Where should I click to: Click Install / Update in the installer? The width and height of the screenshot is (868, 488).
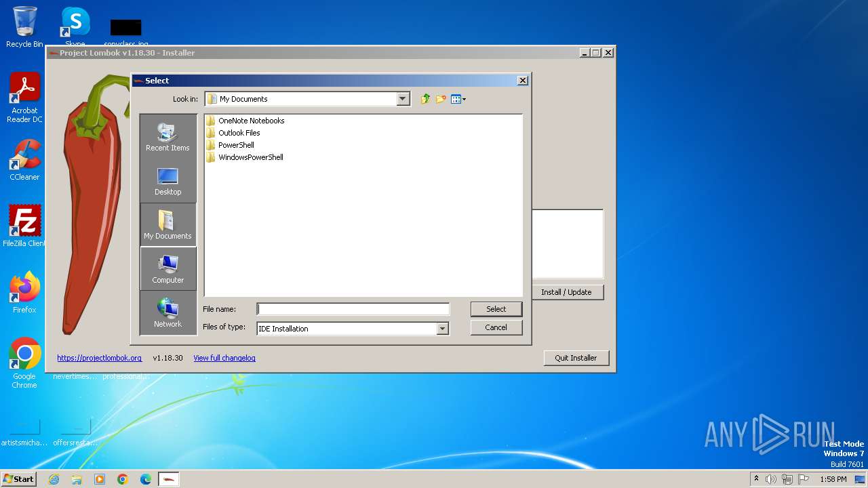[566, 292]
